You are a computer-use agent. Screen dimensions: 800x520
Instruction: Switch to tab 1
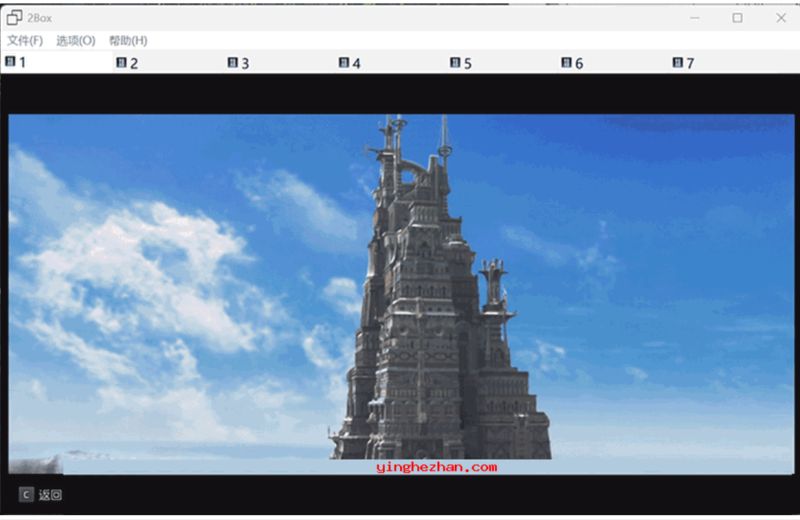[x=56, y=62]
